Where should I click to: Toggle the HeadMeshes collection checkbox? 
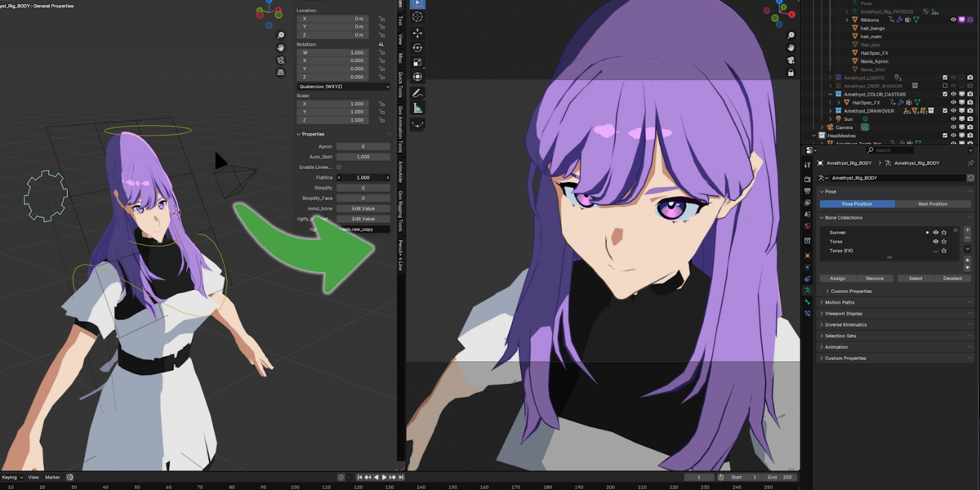[x=946, y=136]
